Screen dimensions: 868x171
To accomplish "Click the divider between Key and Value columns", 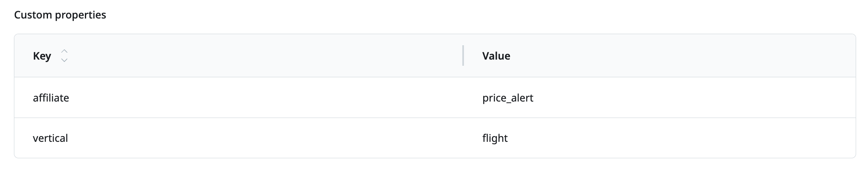I will click(x=463, y=55).
